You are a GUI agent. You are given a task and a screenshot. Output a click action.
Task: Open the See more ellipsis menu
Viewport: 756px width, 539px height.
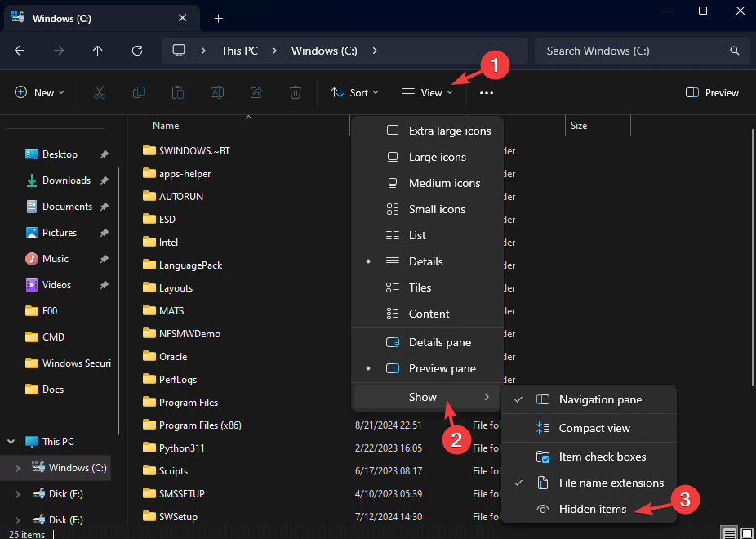487,92
